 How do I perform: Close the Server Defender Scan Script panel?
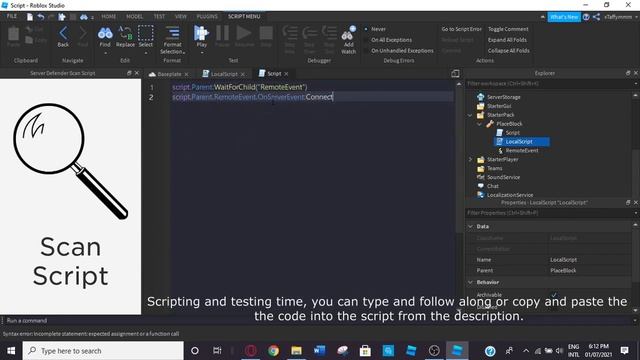pos(137,73)
